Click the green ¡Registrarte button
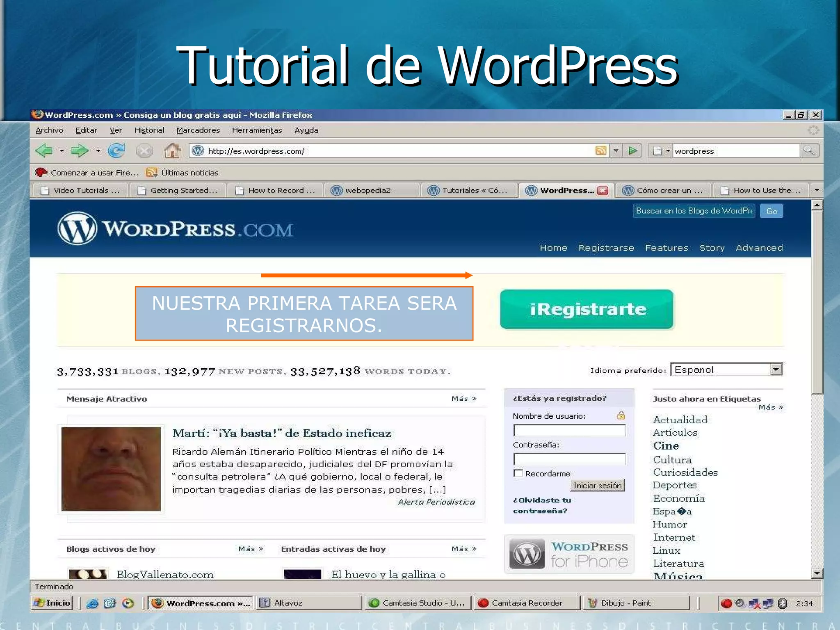Viewport: 840px width, 630px height. pos(587,309)
